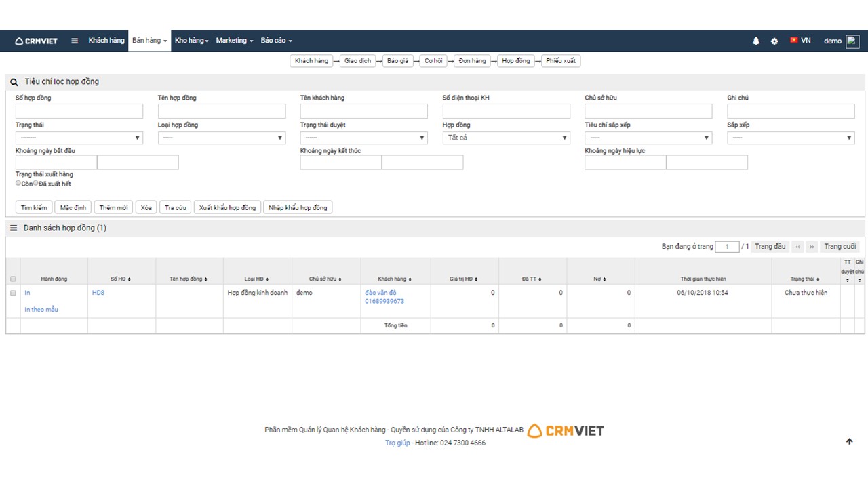Image resolution: width=868 pixels, height=488 pixels.
Task: Click the CRMVIET logo in navbar
Action: point(37,41)
